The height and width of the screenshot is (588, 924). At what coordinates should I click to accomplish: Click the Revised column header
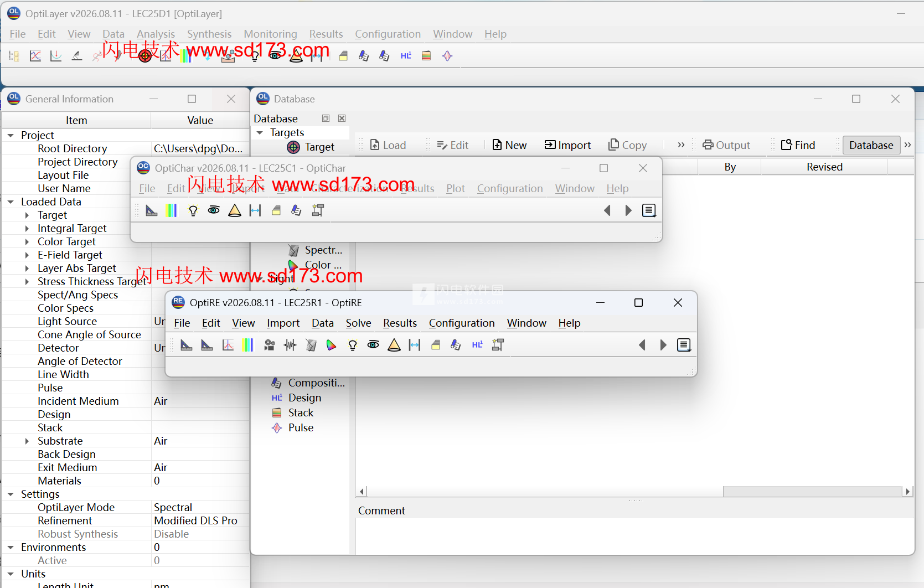click(x=824, y=167)
